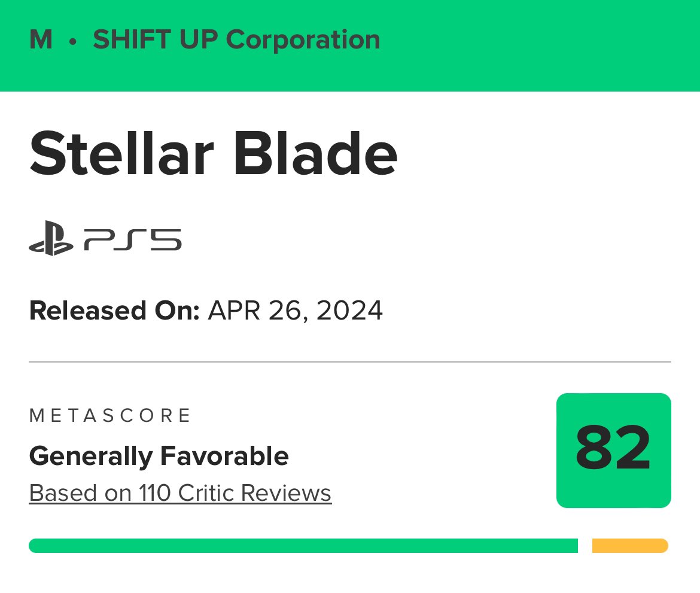Viewport: 700px width, 593px height.
Task: Click the METASCORE heading label
Action: (110, 416)
